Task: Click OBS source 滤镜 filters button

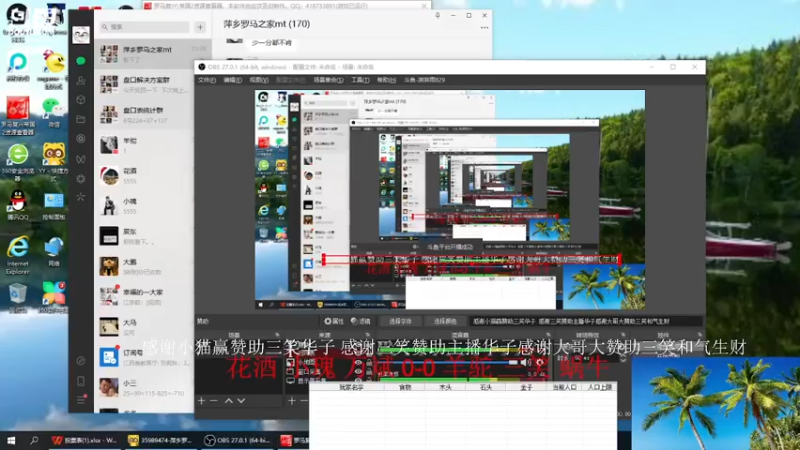Action: point(360,321)
